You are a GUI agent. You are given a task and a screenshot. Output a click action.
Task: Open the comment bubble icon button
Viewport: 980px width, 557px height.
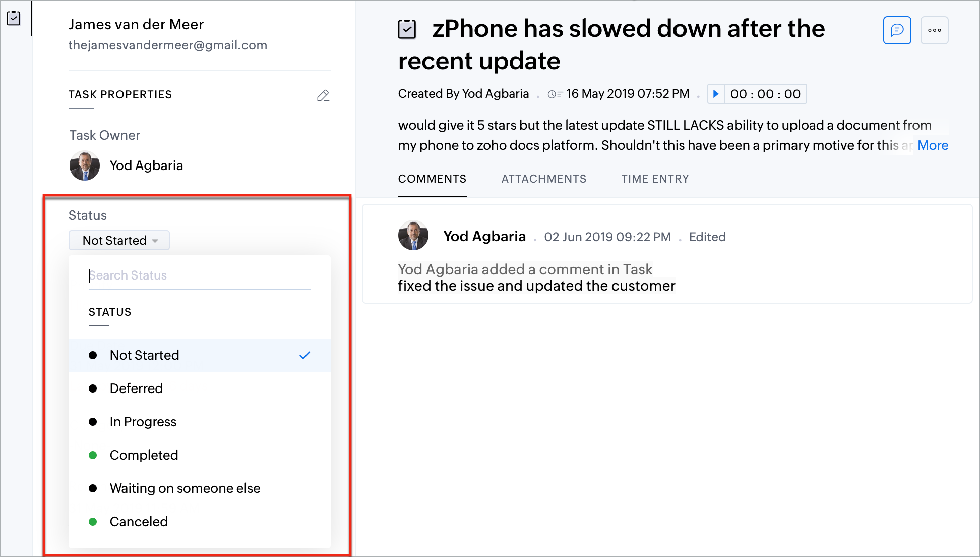coord(897,30)
